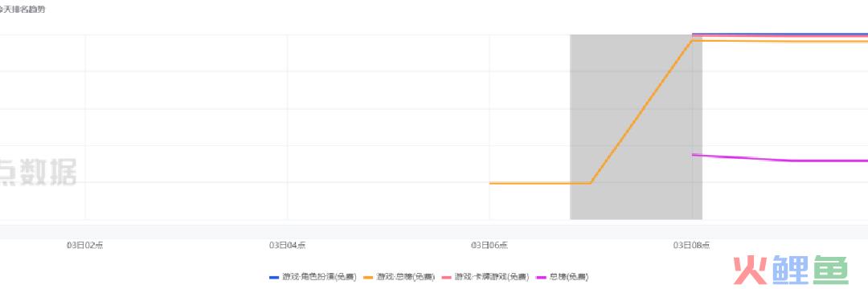Click the blue line at the chart top

780,35
